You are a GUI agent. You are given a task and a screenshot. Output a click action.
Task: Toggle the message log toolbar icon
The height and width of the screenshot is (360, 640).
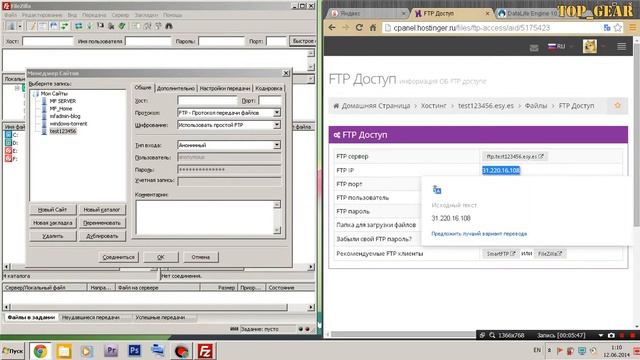point(31,26)
